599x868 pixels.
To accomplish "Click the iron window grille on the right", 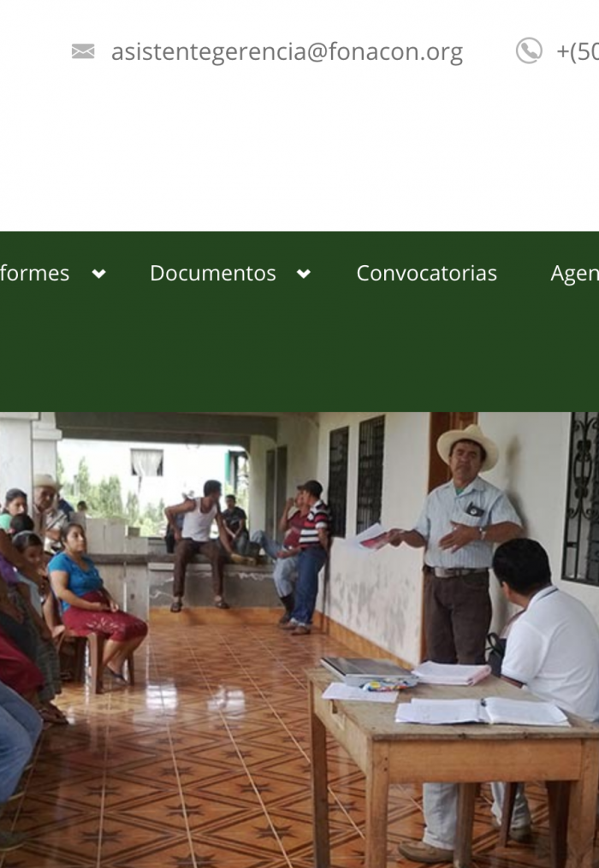I will point(581,499).
